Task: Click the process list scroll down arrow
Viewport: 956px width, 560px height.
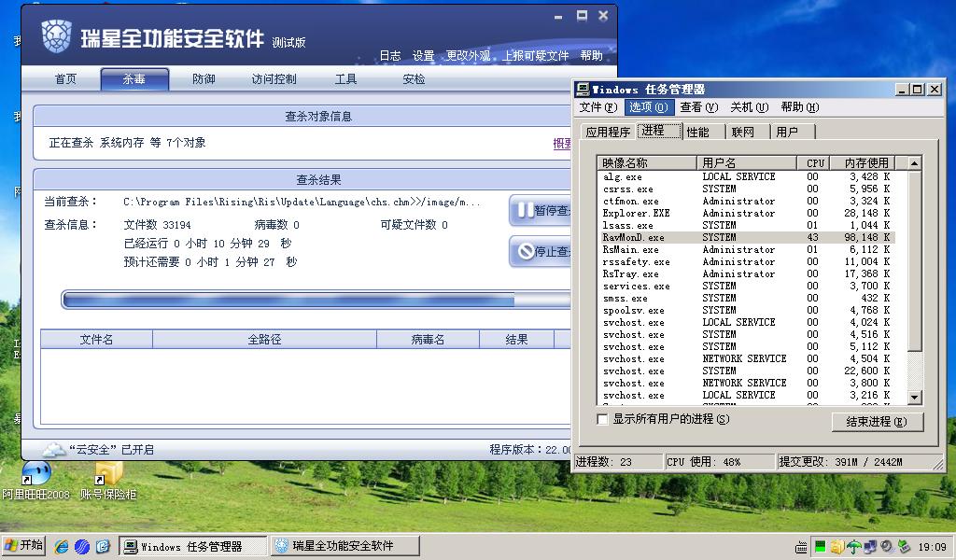Action: pos(915,398)
